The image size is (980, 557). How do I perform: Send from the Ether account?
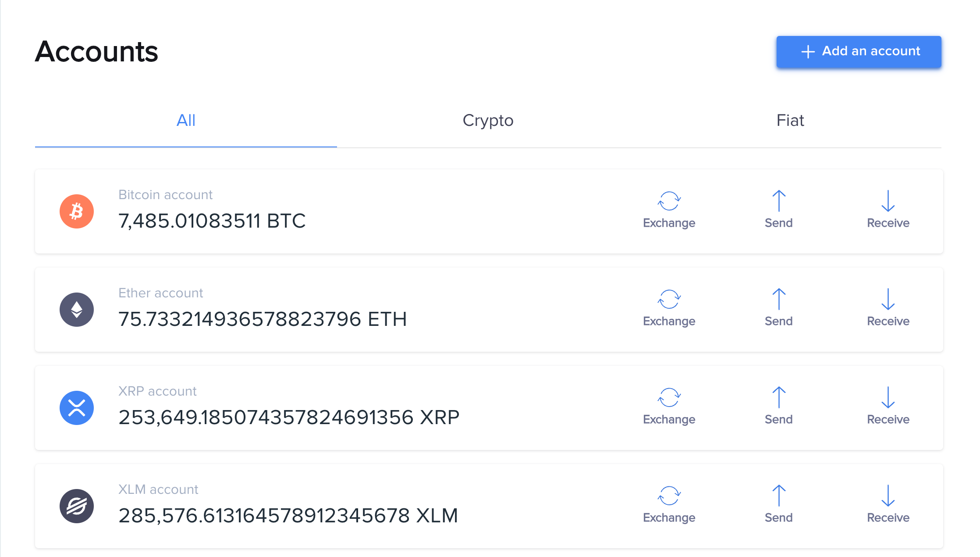click(x=778, y=308)
